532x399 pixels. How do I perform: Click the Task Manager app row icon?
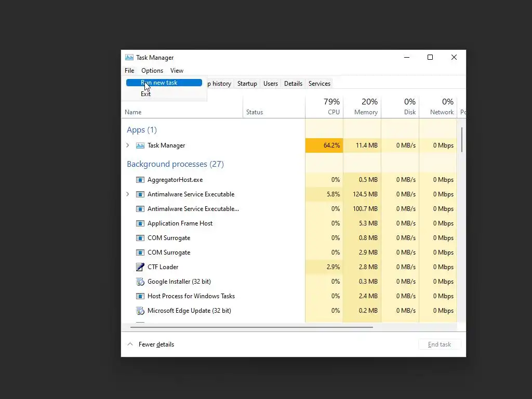pos(140,145)
